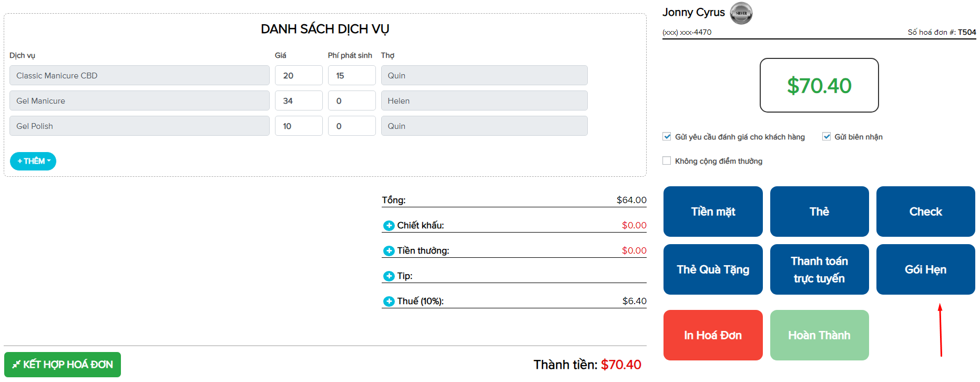Open the + THÊM dropdown
The image size is (980, 382).
[x=33, y=161]
